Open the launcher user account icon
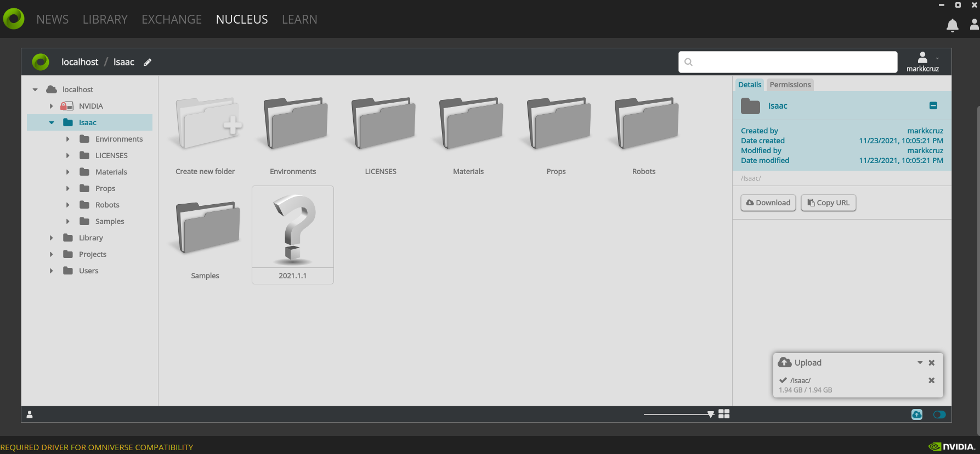 [974, 24]
